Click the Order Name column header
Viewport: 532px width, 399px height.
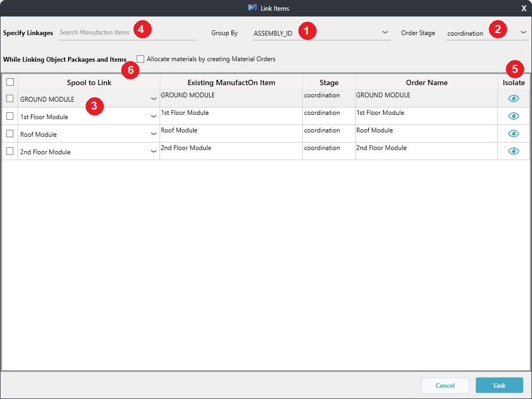426,82
